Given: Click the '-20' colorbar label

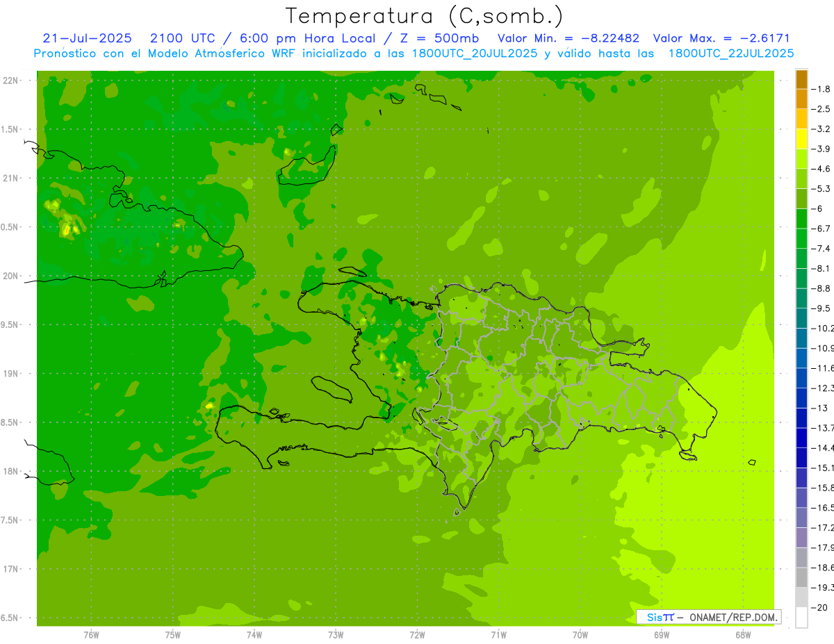Looking at the screenshot, I should 819,607.
